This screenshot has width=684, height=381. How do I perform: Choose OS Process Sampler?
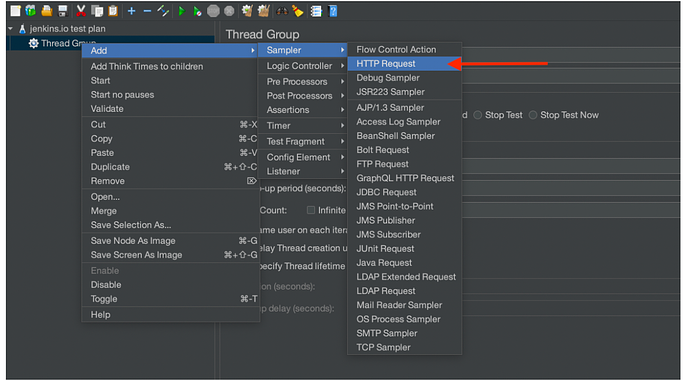pos(404,319)
